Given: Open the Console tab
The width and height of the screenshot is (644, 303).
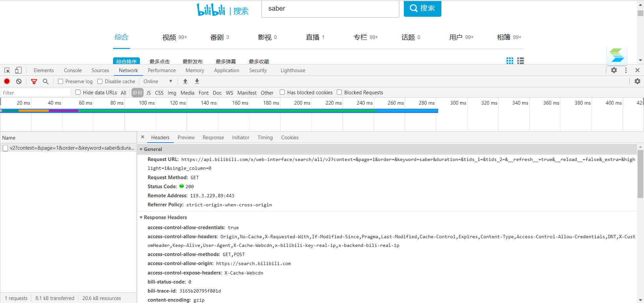Looking at the screenshot, I should click(x=73, y=70).
